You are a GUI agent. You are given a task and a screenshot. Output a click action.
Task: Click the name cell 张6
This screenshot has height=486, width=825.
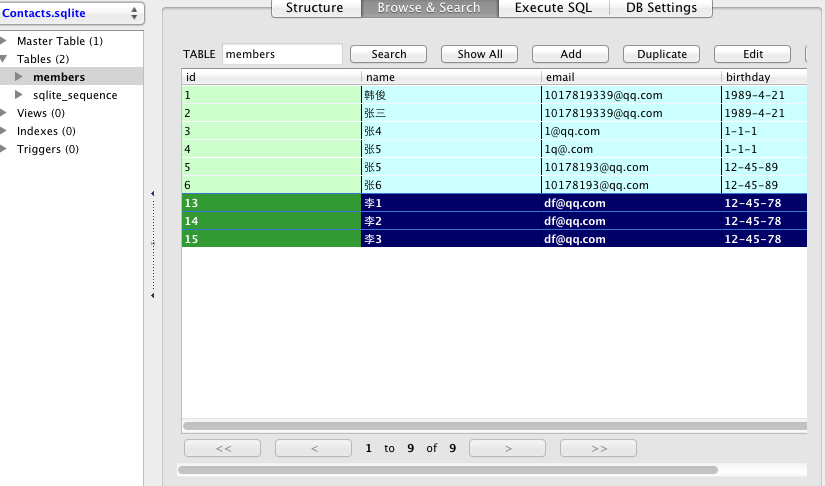(x=451, y=185)
